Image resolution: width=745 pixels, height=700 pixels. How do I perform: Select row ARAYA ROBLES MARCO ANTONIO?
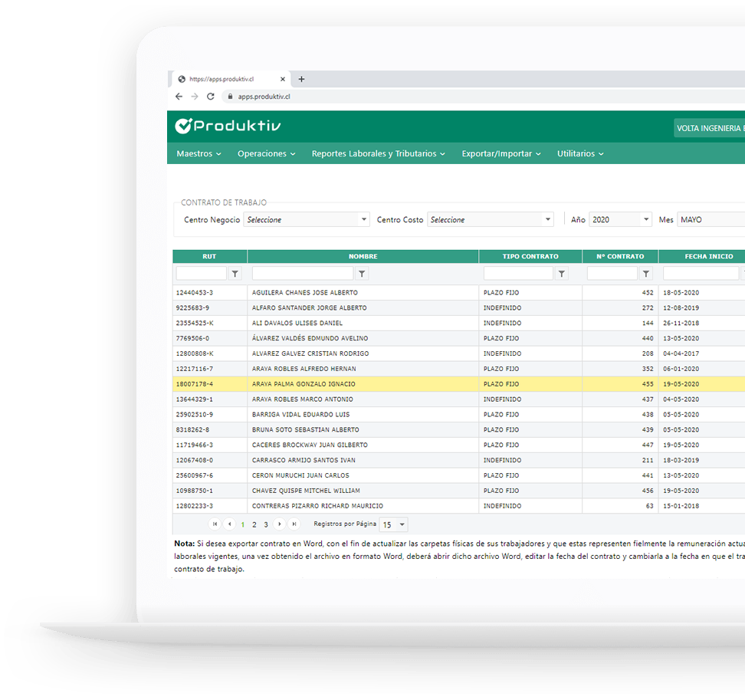click(459, 399)
